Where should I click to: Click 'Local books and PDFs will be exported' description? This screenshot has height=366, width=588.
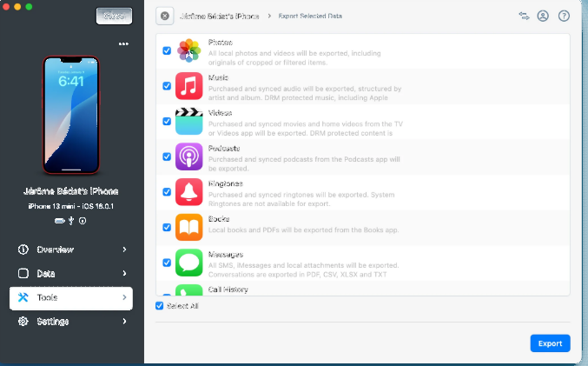[x=303, y=230]
